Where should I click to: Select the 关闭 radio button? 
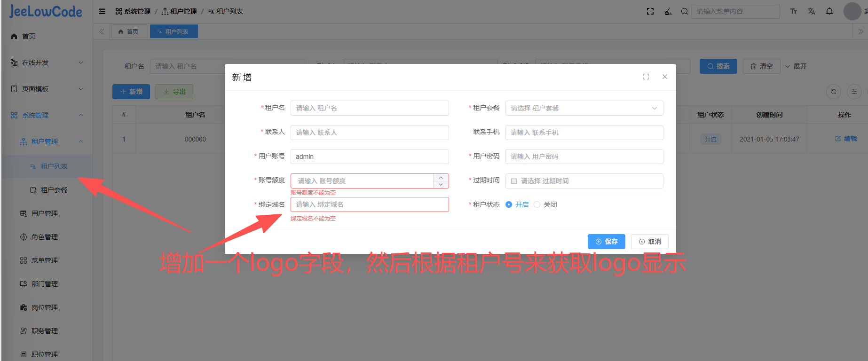(x=537, y=204)
